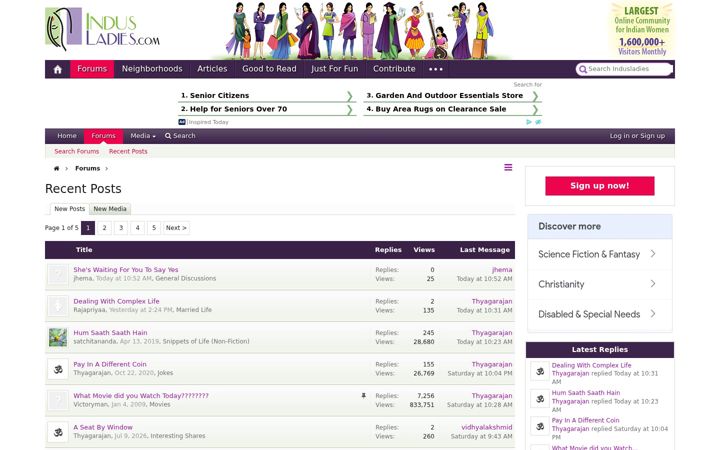
Task: Go to page 2 of results
Action: tap(104, 228)
